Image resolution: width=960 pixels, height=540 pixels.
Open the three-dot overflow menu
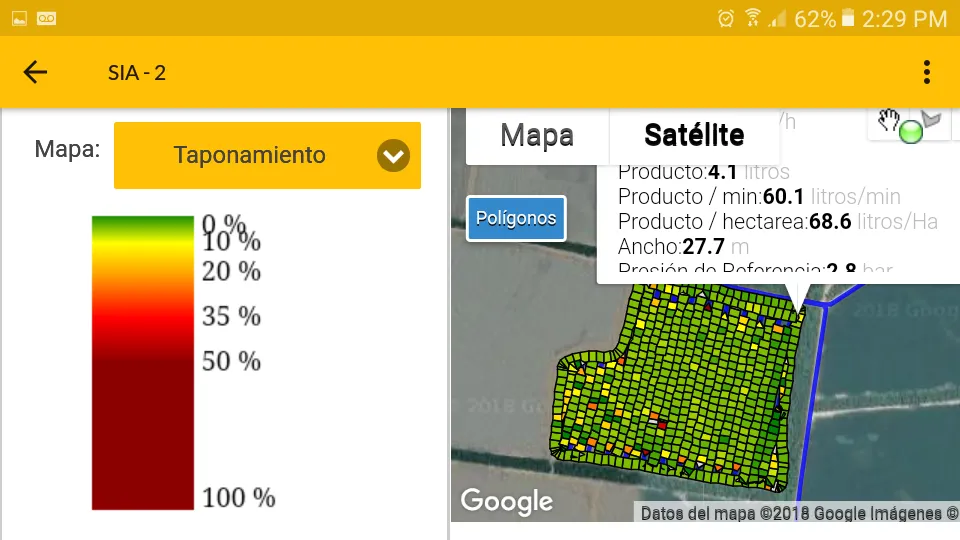click(927, 72)
